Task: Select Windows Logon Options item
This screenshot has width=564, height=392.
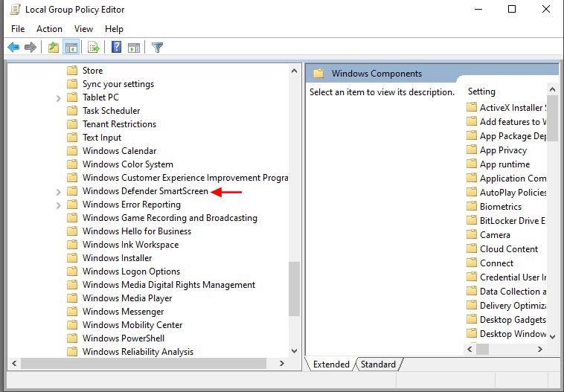Action: click(x=131, y=271)
